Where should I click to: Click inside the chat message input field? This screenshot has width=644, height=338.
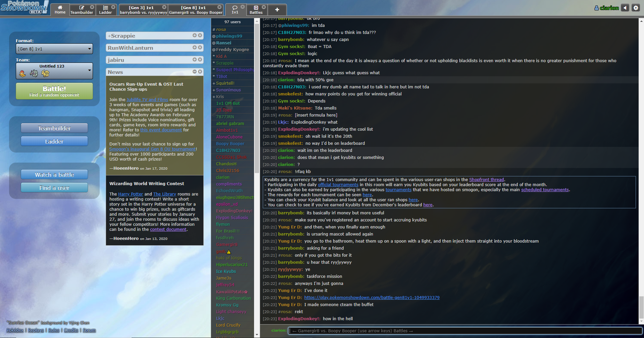[x=465, y=331]
